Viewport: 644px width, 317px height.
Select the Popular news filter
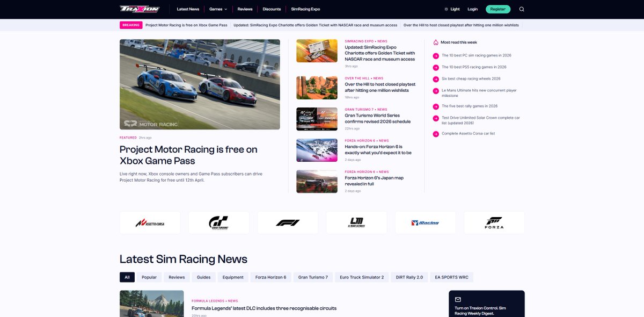[x=150, y=277]
